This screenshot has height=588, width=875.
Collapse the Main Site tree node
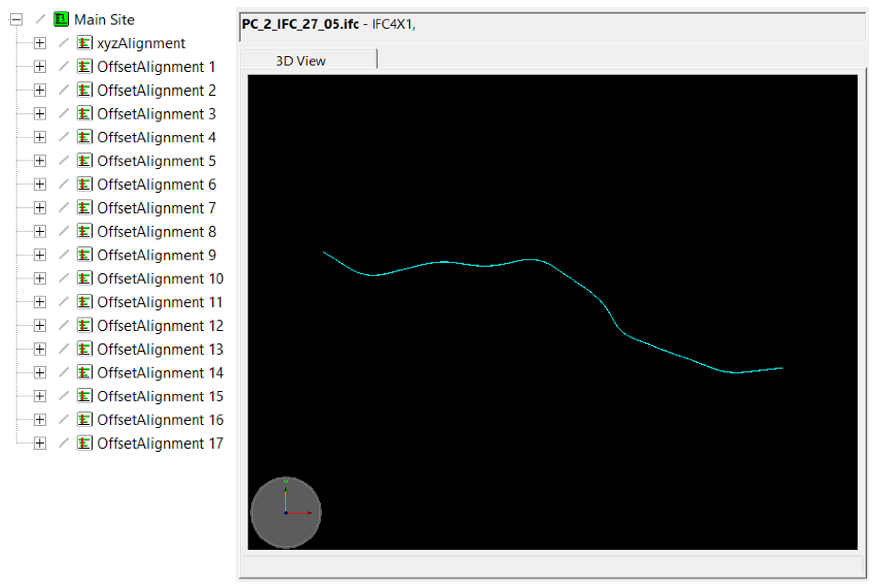(16, 20)
